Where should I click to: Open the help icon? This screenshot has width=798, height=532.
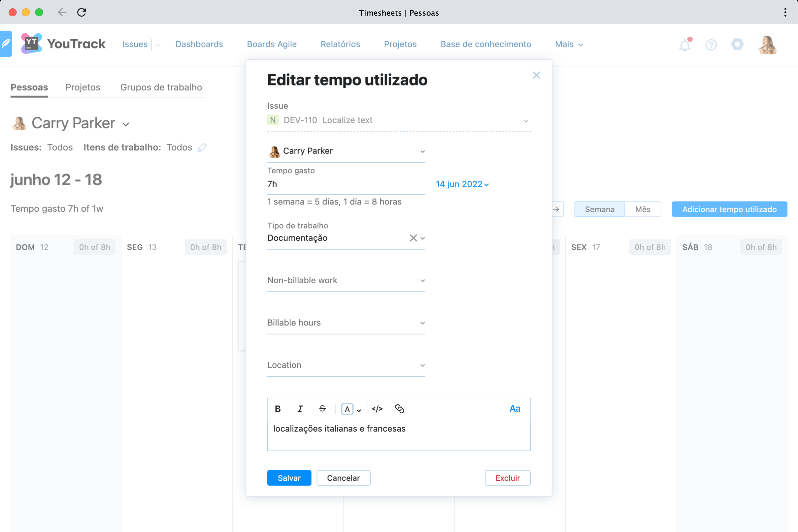point(711,45)
